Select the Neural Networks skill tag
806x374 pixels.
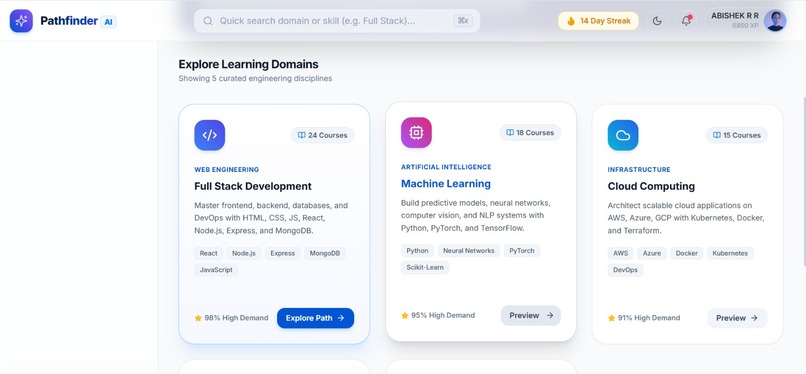coord(468,251)
